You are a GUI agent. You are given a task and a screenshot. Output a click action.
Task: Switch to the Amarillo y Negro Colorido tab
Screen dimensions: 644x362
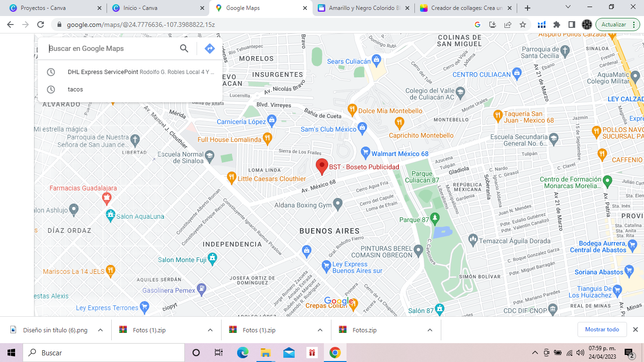pyautogui.click(x=363, y=8)
